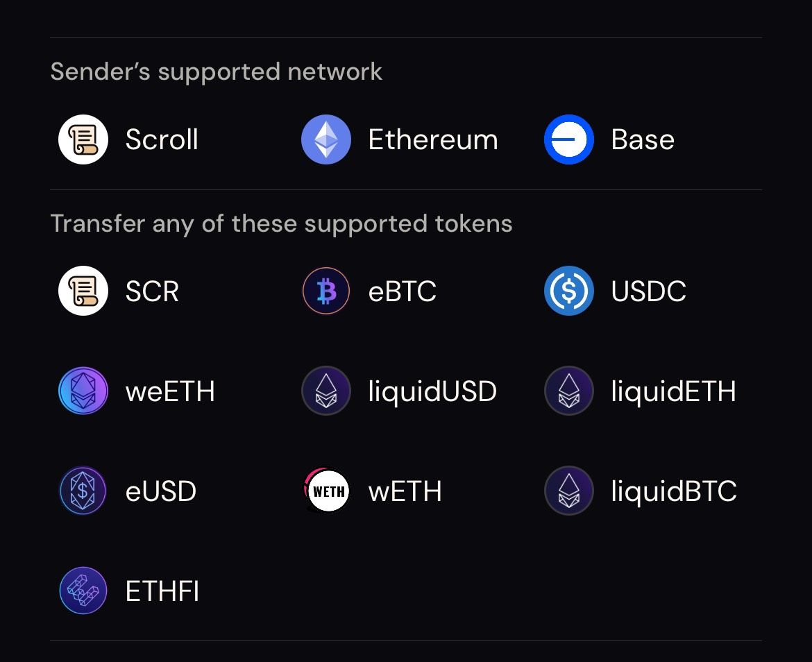Select the liquidBTC token icon

(x=569, y=491)
